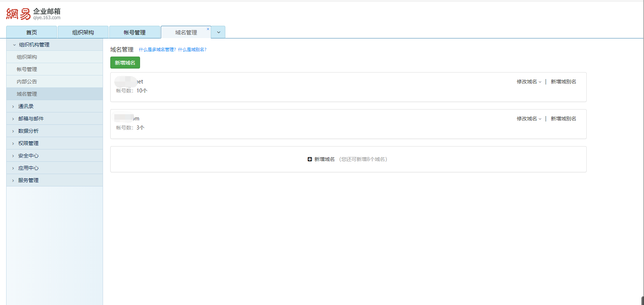644x305 pixels.
Task: Click the green 新增域名 button
Action: (125, 63)
